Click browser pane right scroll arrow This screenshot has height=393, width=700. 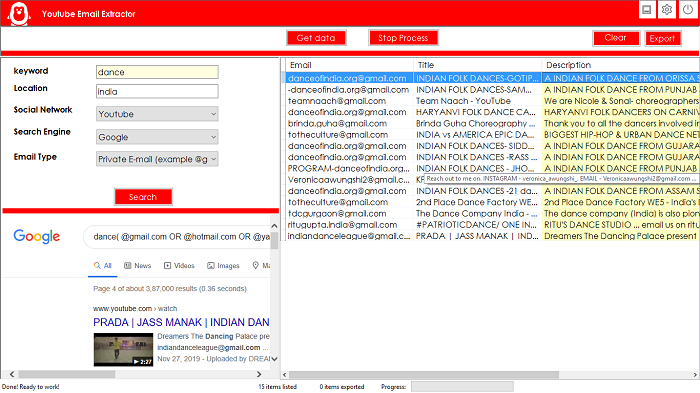259,374
